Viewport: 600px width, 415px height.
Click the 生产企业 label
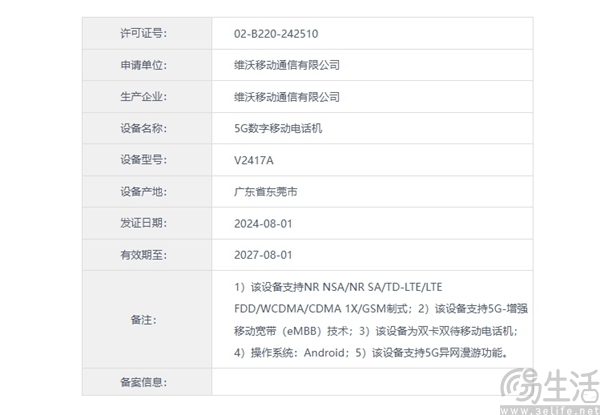pyautogui.click(x=143, y=97)
